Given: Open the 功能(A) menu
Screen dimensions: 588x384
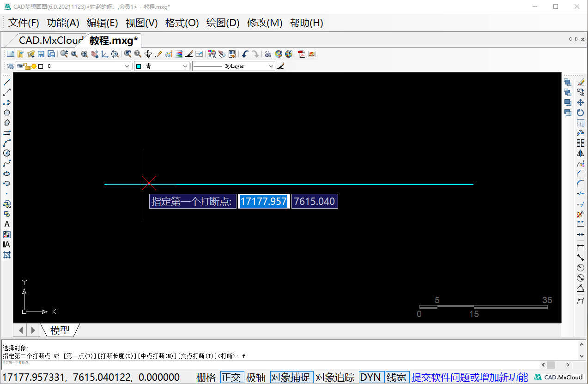Looking at the screenshot, I should tap(63, 23).
